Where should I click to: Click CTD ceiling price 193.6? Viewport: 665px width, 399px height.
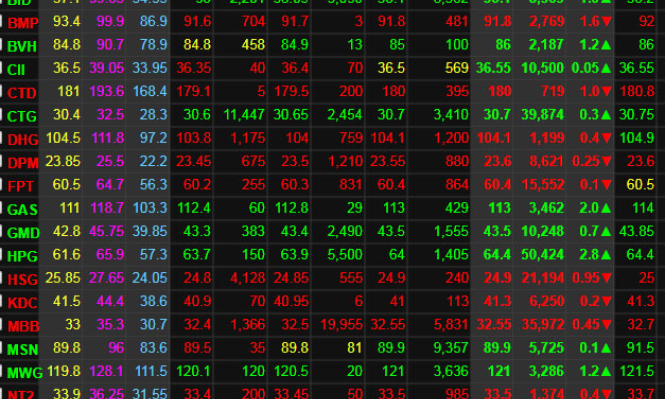(x=106, y=91)
